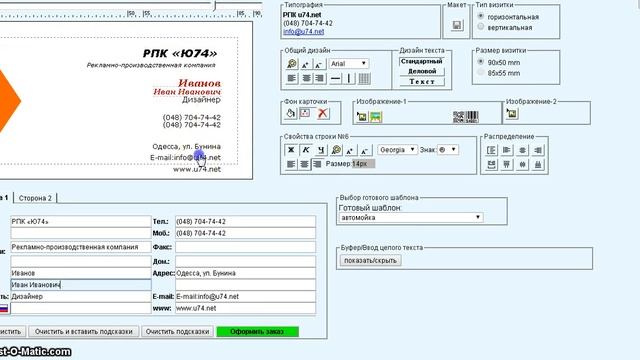Click the green Оформить заказ button

click(x=257, y=331)
